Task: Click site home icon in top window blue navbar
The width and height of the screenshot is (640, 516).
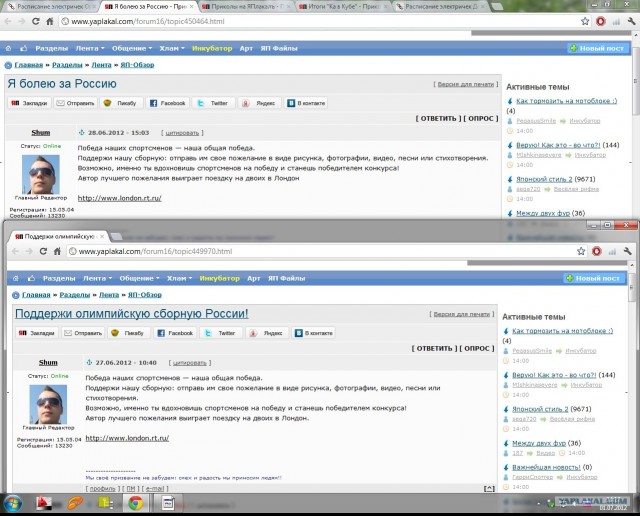Action: click(x=9, y=48)
